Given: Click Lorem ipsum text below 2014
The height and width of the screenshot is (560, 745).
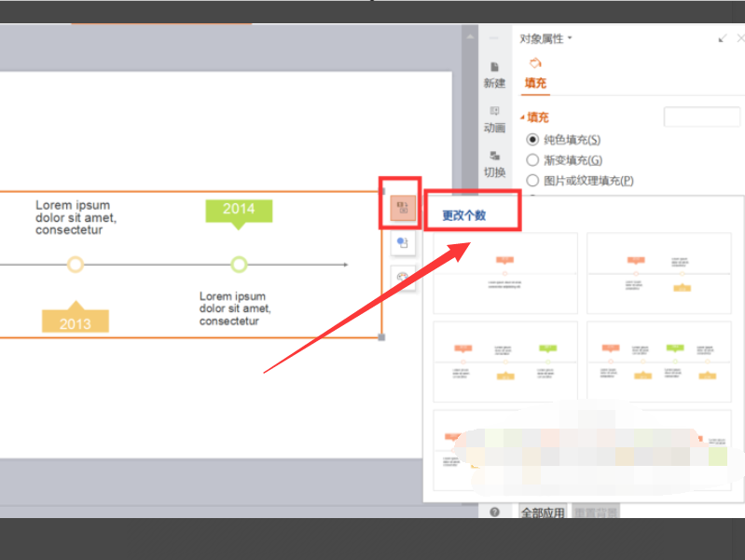Looking at the screenshot, I should pyautogui.click(x=235, y=308).
